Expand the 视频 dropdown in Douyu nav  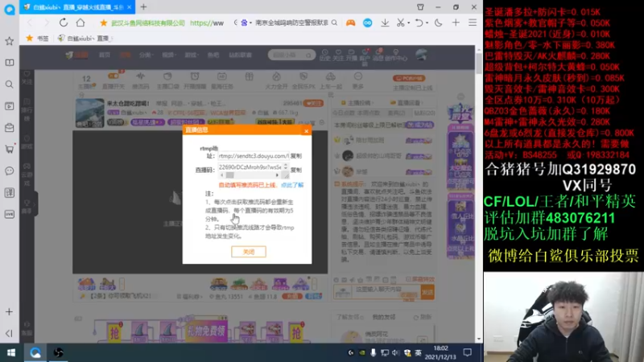[x=168, y=55]
